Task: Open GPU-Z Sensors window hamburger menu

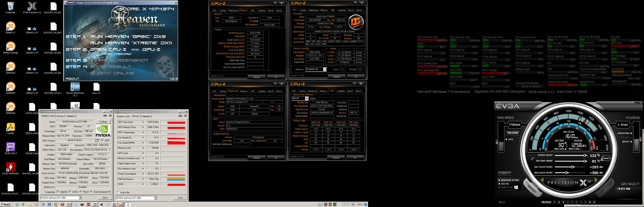Action: click(186, 116)
